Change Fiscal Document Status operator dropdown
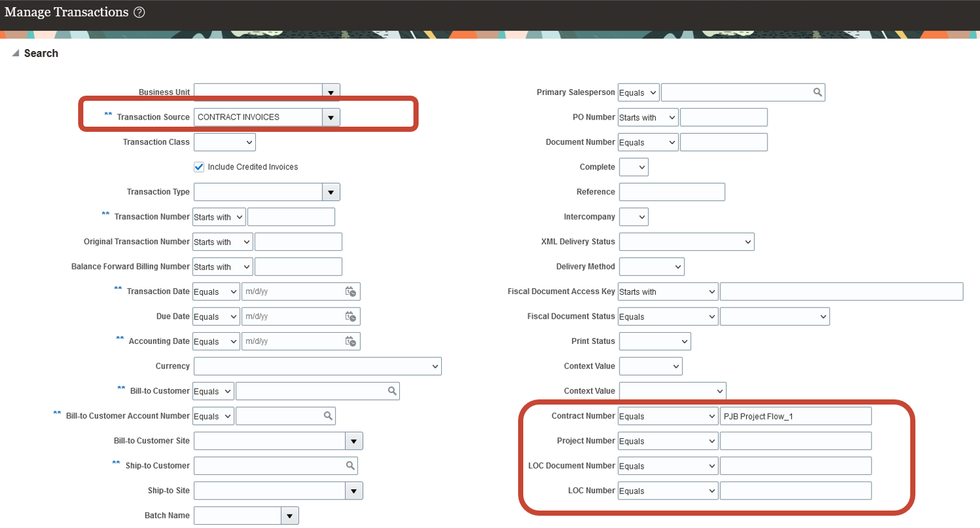 [x=668, y=317]
